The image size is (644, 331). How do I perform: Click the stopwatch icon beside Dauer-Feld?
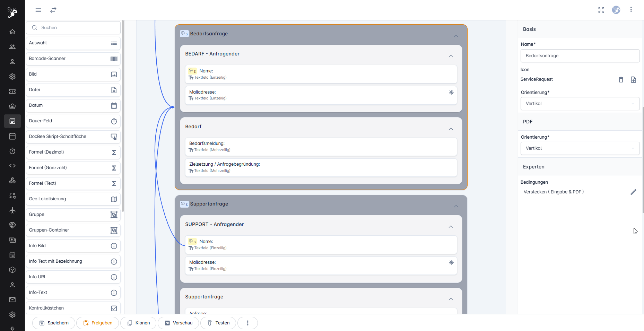tap(114, 121)
